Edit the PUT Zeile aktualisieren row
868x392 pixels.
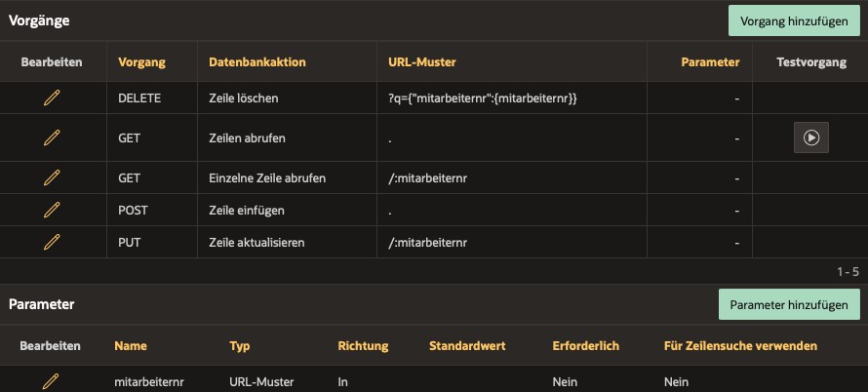click(x=52, y=242)
